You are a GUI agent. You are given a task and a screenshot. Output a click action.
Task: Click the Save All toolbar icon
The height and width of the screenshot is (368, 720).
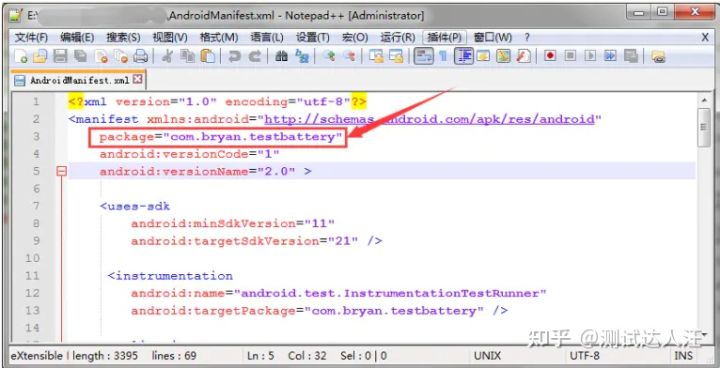pyautogui.click(x=81, y=56)
